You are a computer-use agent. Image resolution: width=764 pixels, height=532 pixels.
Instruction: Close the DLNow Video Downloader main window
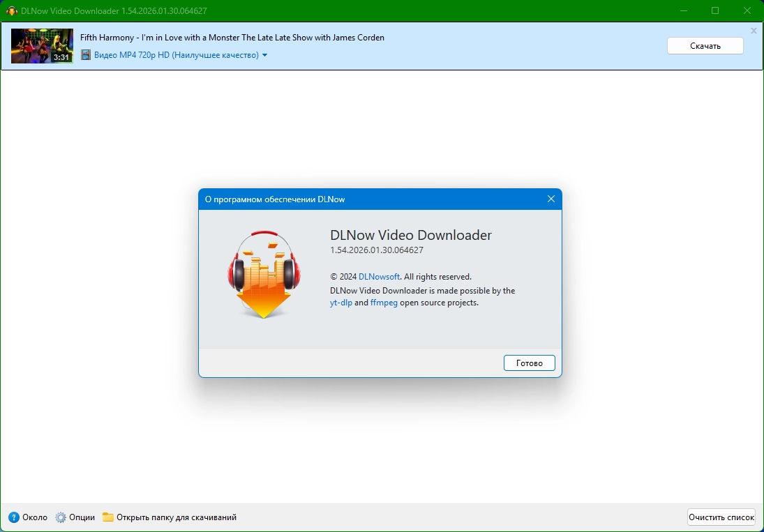(747, 10)
